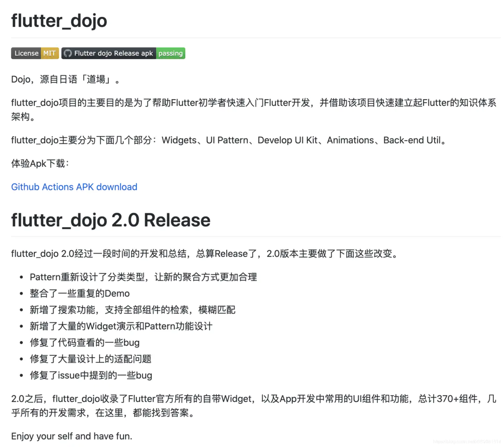Click bullet item 整合了一些重复的Demo
The height and width of the screenshot is (447, 504).
coord(80,293)
